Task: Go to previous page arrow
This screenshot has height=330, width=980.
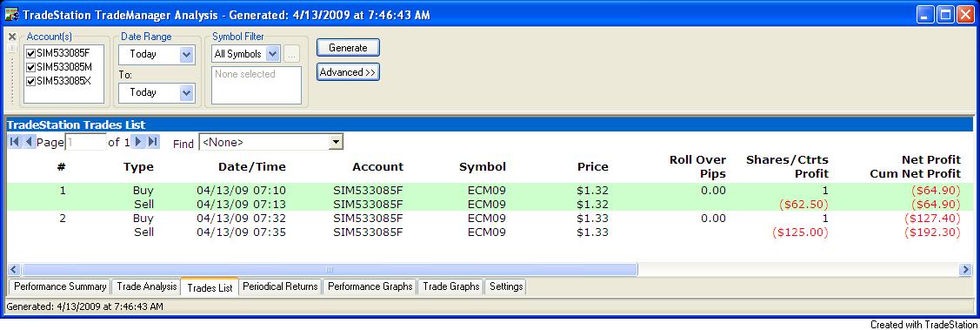Action: point(28,142)
